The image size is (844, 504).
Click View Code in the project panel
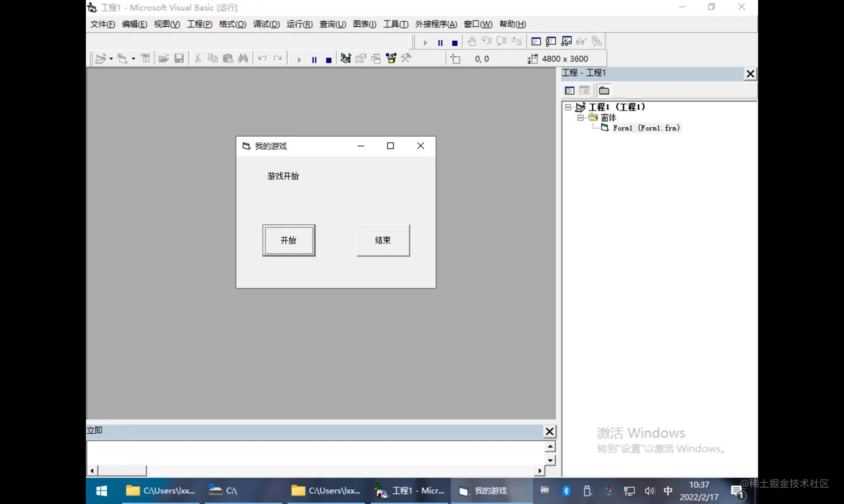tap(569, 90)
